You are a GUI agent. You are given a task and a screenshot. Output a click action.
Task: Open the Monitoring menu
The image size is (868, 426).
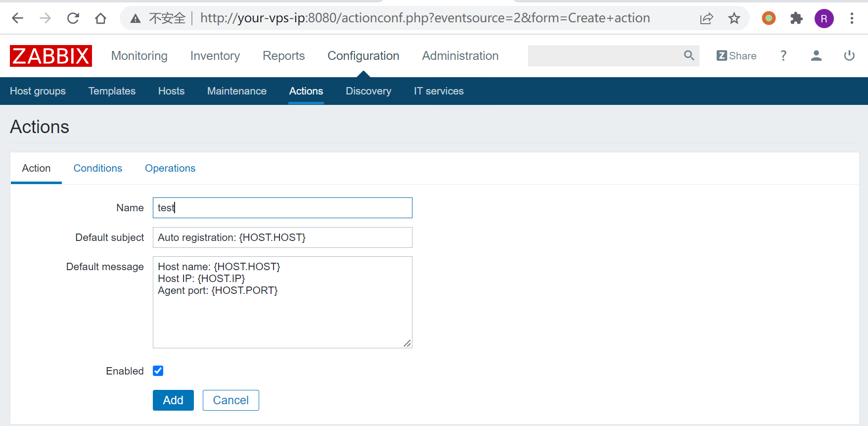139,56
